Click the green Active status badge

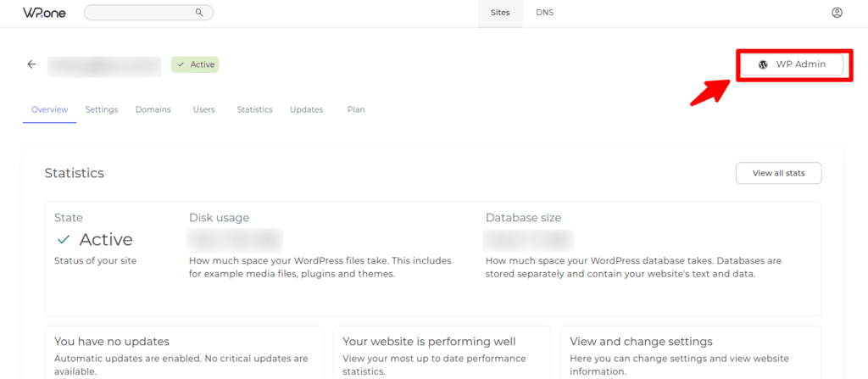click(195, 64)
